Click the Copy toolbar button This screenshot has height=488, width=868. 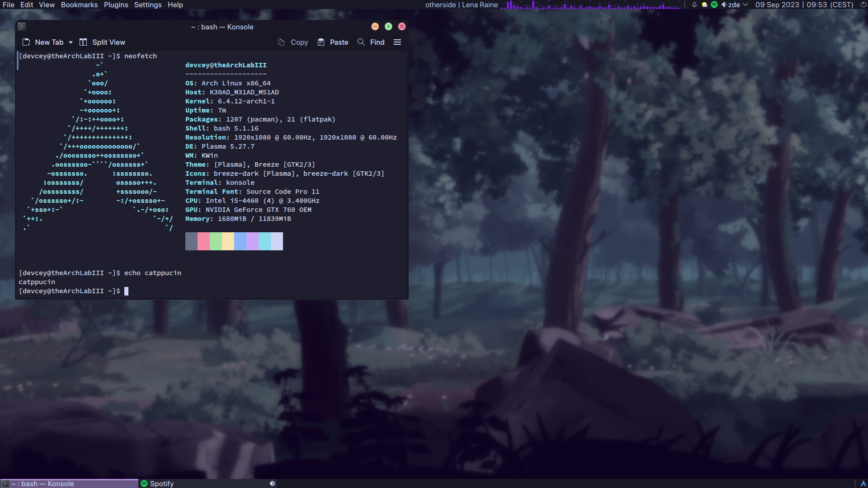(293, 42)
